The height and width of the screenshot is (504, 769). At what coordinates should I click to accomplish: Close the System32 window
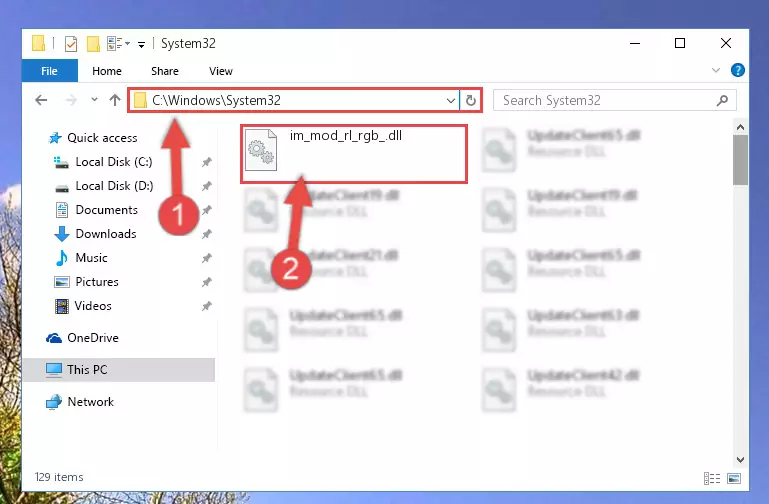pos(726,43)
